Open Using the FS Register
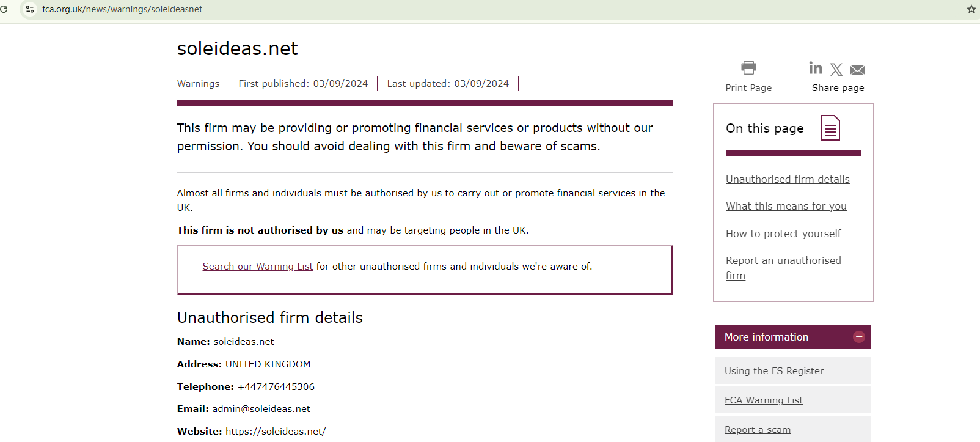The image size is (980, 442). (x=773, y=371)
